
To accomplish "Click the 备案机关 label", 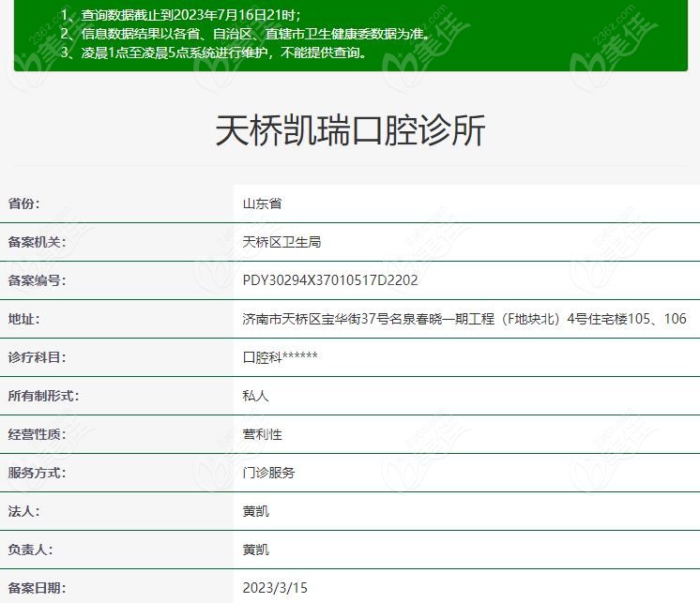I will pos(37,242).
